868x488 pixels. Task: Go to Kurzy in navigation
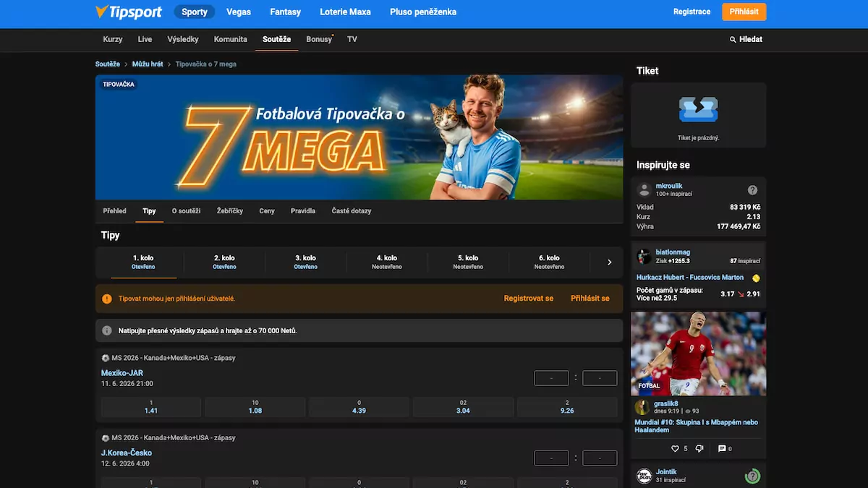[113, 39]
